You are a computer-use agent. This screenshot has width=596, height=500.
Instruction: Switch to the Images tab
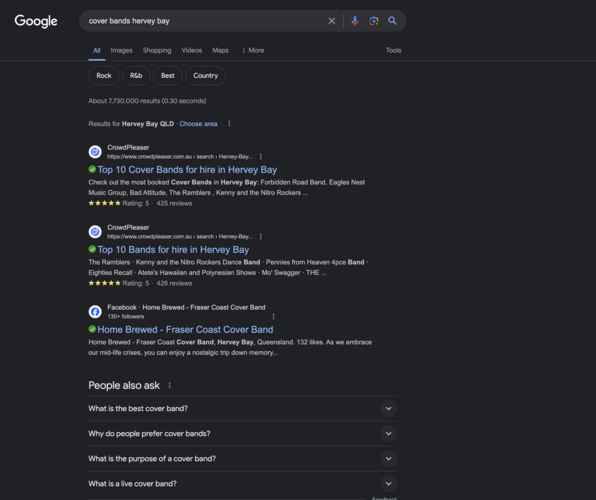click(x=122, y=50)
